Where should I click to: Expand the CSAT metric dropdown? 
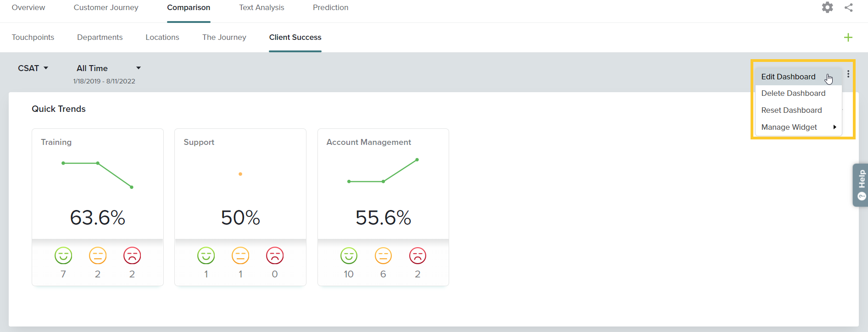(x=33, y=68)
